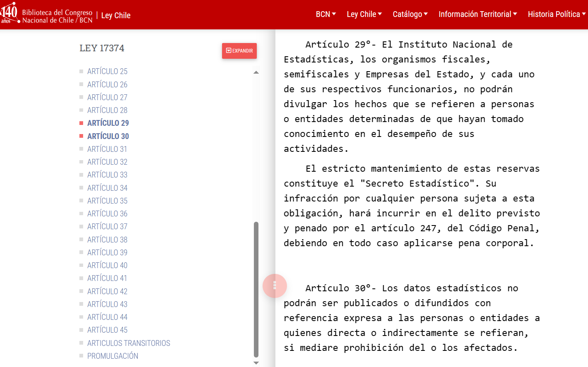Click ARTÍCULO 41 in the list

tap(107, 278)
